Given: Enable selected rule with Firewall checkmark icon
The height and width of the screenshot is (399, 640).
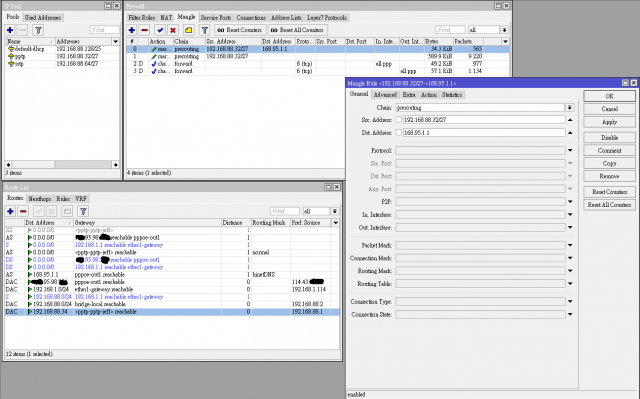Looking at the screenshot, I should [x=160, y=30].
